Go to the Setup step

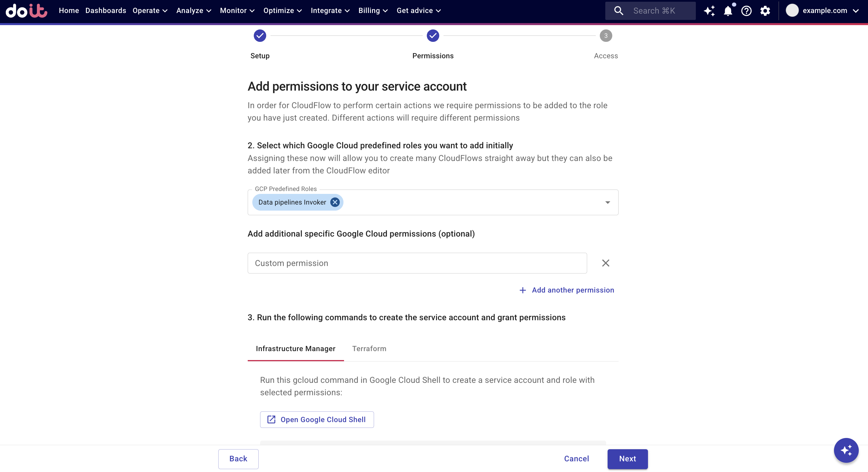click(260, 36)
